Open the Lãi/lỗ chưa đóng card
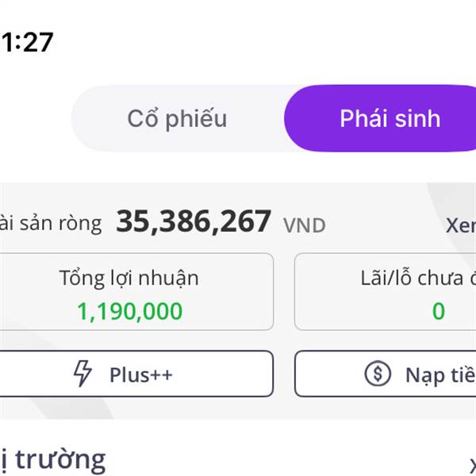 386,291
